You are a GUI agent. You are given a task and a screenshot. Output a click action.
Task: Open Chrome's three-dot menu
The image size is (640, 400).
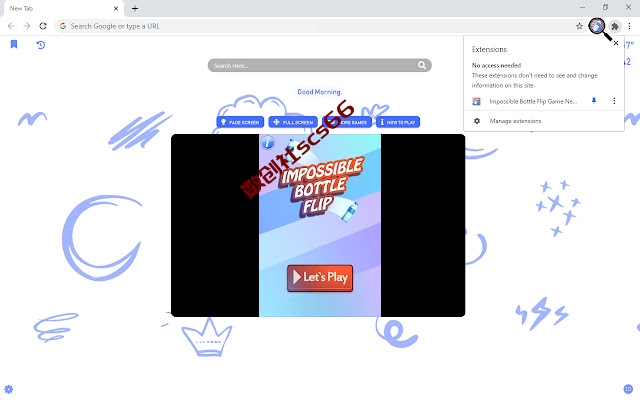click(629, 26)
